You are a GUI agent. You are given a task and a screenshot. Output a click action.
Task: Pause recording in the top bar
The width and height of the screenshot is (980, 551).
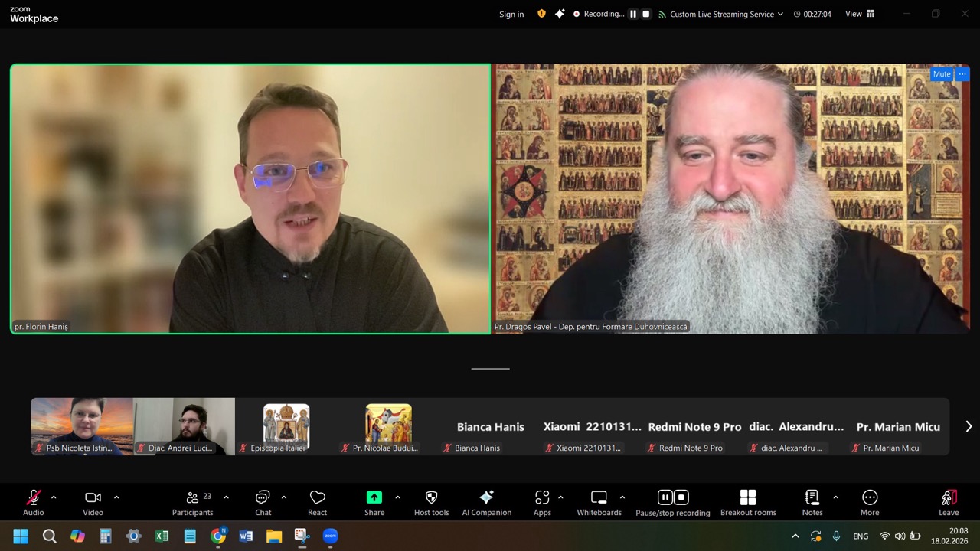[x=633, y=14]
